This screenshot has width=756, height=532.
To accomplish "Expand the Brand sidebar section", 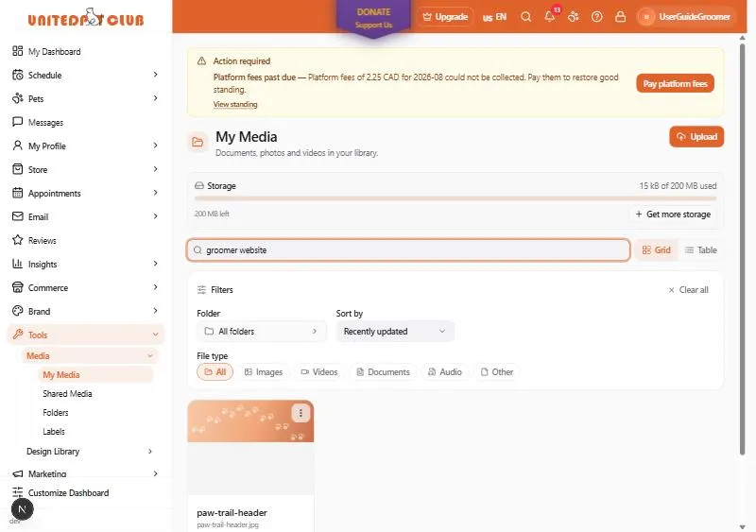I will tap(85, 311).
